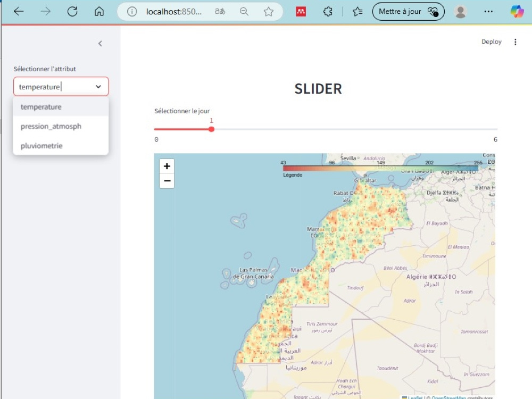The image size is (532, 399).
Task: Reload the page with the refresh icon
Action: [x=72, y=12]
